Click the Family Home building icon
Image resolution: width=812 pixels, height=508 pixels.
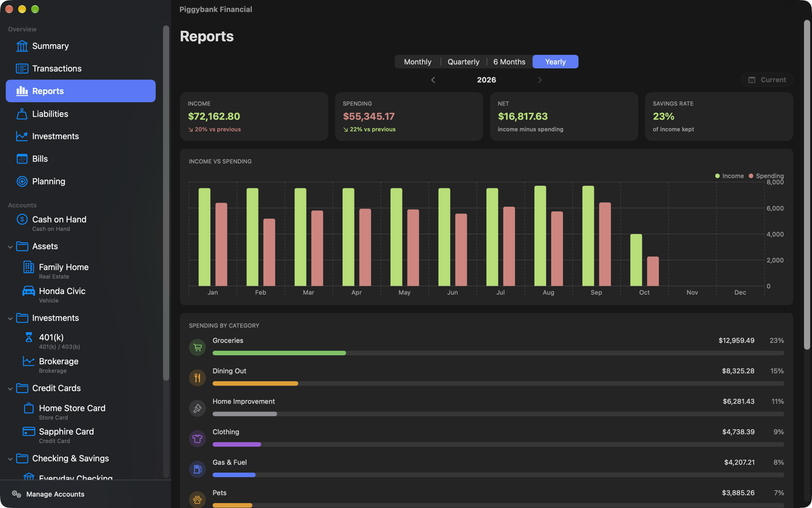(28, 267)
